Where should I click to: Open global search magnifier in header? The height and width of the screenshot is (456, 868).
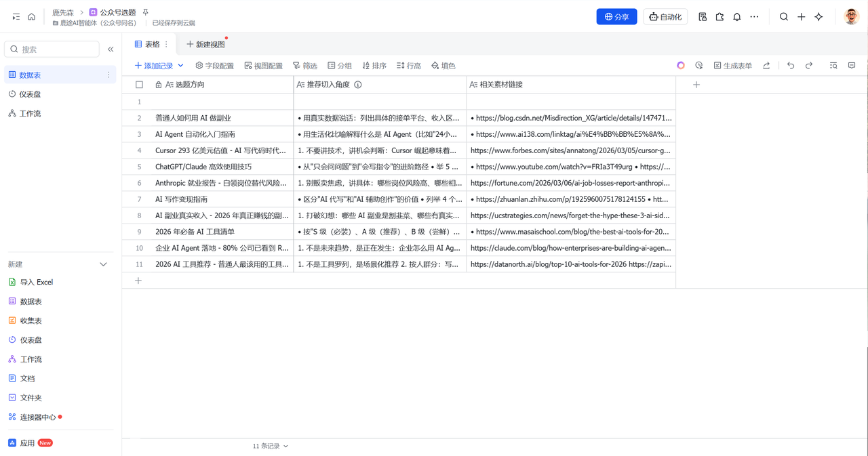(x=784, y=17)
